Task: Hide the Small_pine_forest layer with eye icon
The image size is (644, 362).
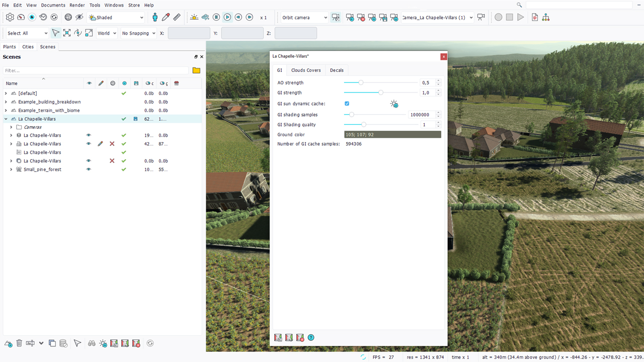Action: [89, 169]
